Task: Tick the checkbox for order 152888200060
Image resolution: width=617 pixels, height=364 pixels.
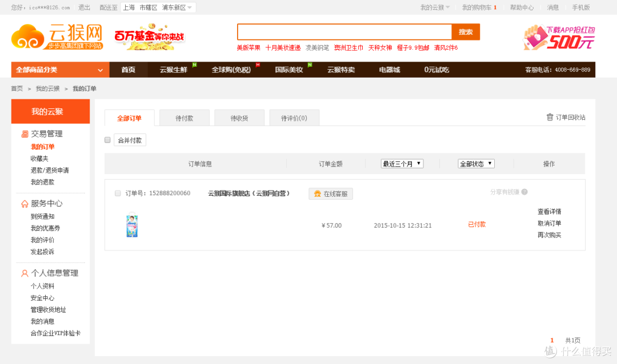Action: (118, 193)
